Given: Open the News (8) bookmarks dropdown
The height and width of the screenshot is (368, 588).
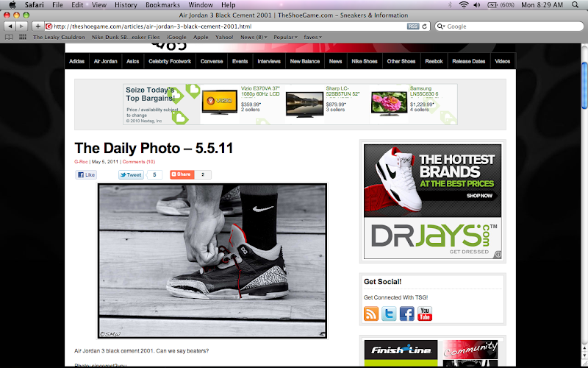Looking at the screenshot, I should tap(254, 38).
